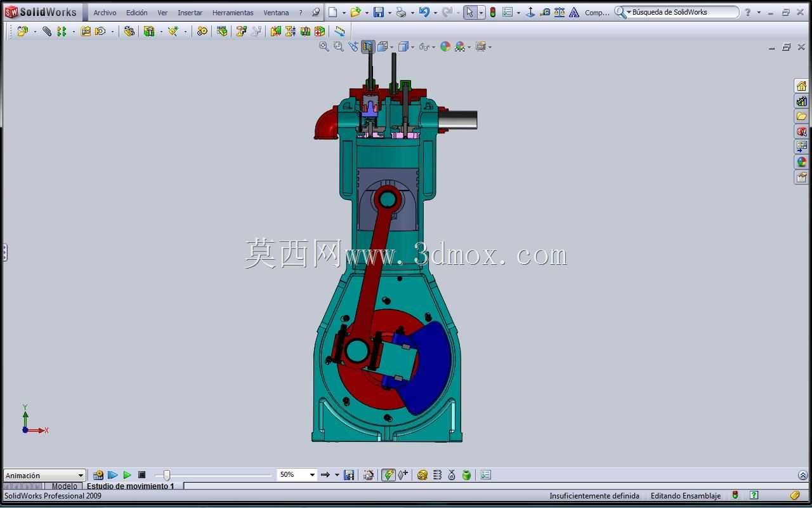This screenshot has height=508, width=812.
Task: Expand the Open file dropdown arrow
Action: point(367,12)
